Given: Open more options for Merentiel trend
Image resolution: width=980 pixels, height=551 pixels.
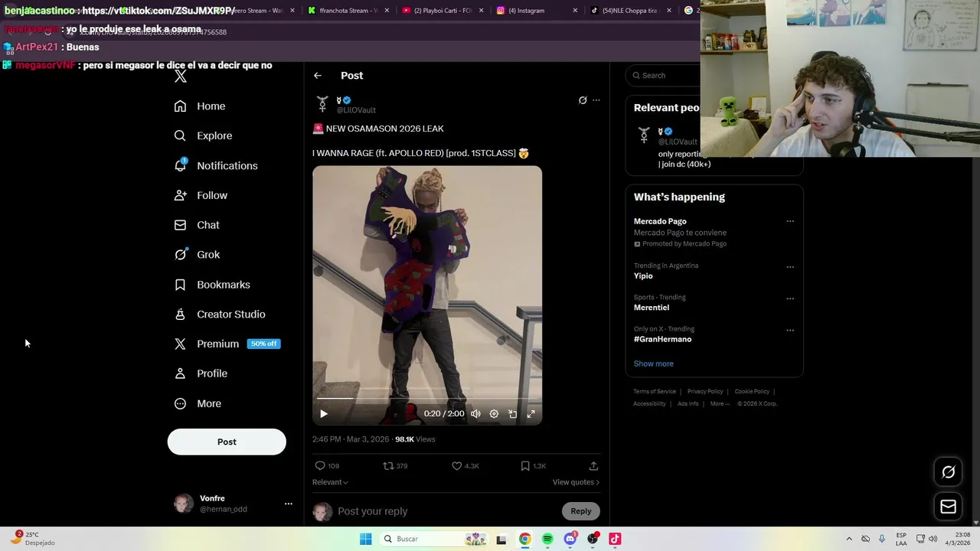Looking at the screenshot, I should 790,298.
